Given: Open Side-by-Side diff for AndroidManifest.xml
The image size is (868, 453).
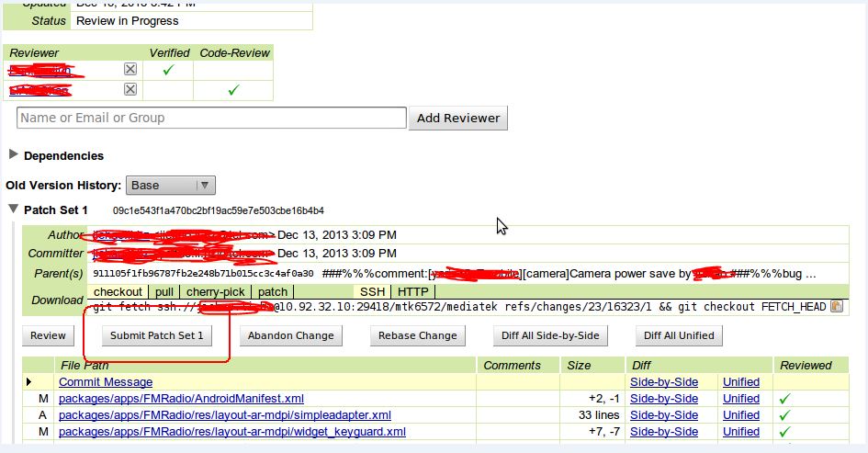Looking at the screenshot, I should (x=663, y=399).
